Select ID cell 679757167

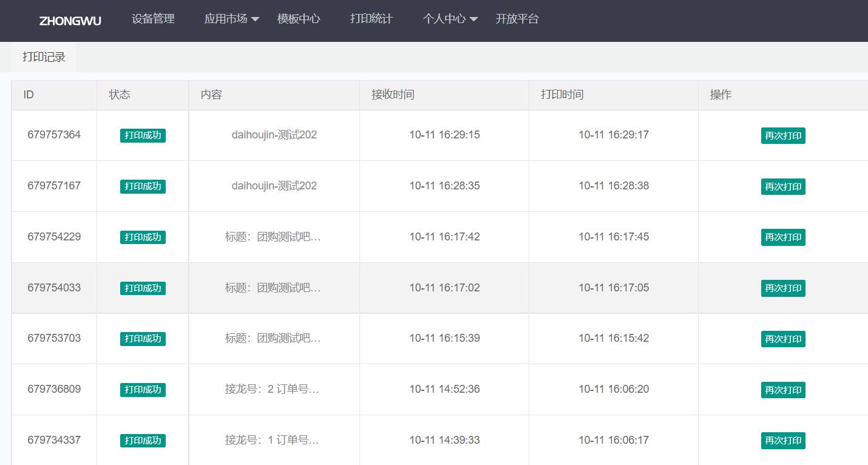pyautogui.click(x=54, y=186)
